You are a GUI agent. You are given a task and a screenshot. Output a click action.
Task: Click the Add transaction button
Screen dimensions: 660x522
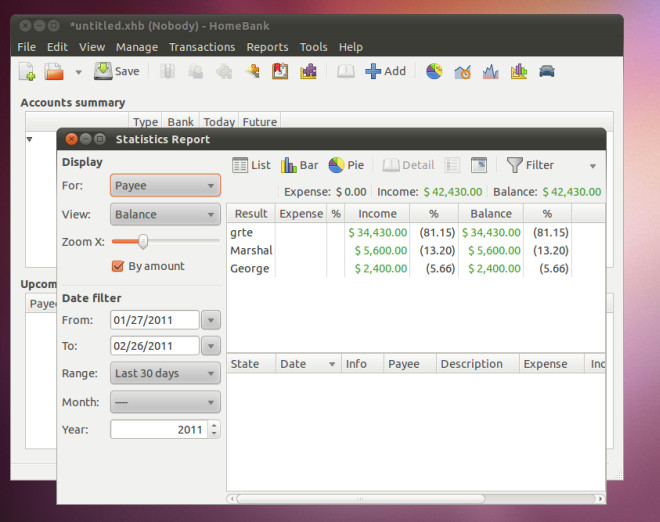386,71
